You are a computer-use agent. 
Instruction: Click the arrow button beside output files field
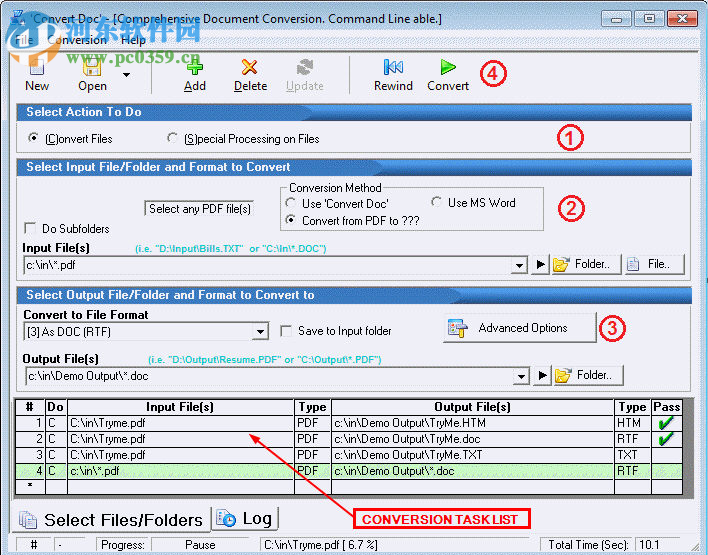[542, 376]
